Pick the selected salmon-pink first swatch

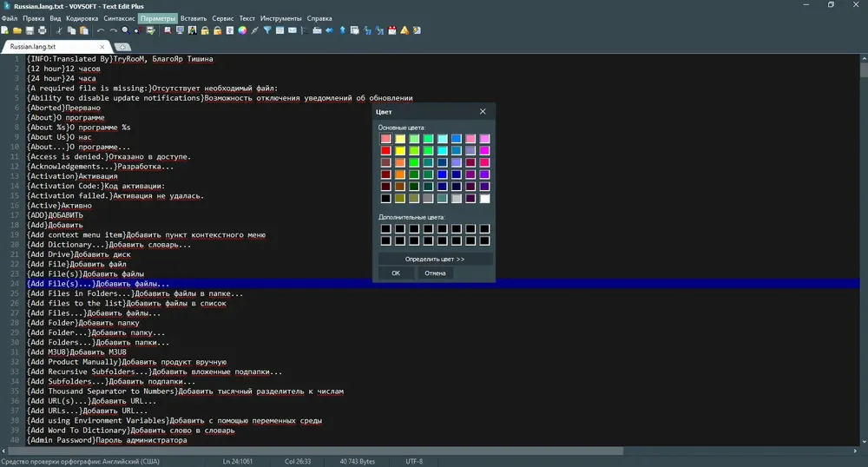(x=386, y=138)
